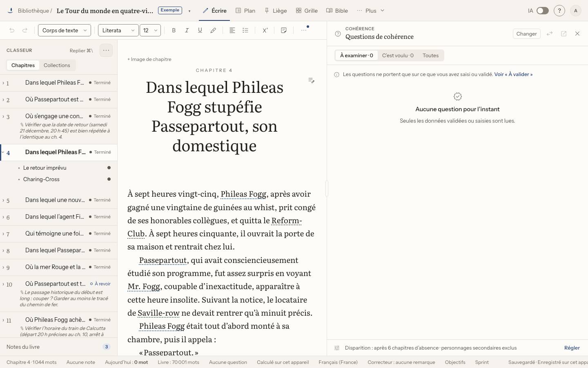Switch to the Plan tab
Viewport: 588px width, 368px height.
click(245, 11)
